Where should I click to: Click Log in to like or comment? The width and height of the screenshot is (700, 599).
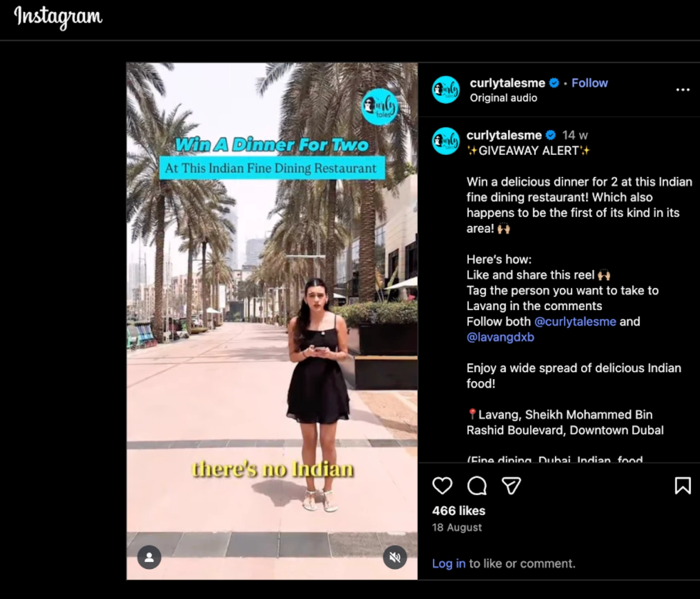click(x=449, y=564)
